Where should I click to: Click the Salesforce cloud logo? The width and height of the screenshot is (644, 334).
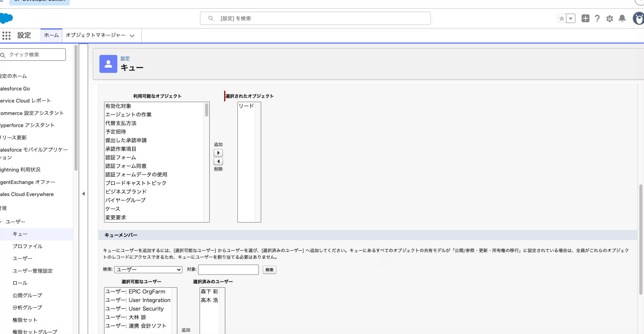(6, 18)
